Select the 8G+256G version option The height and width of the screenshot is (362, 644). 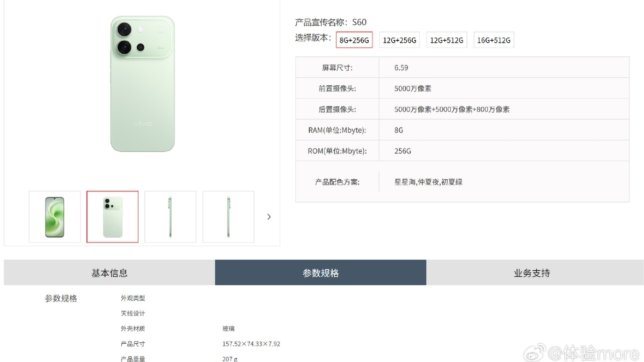[354, 40]
